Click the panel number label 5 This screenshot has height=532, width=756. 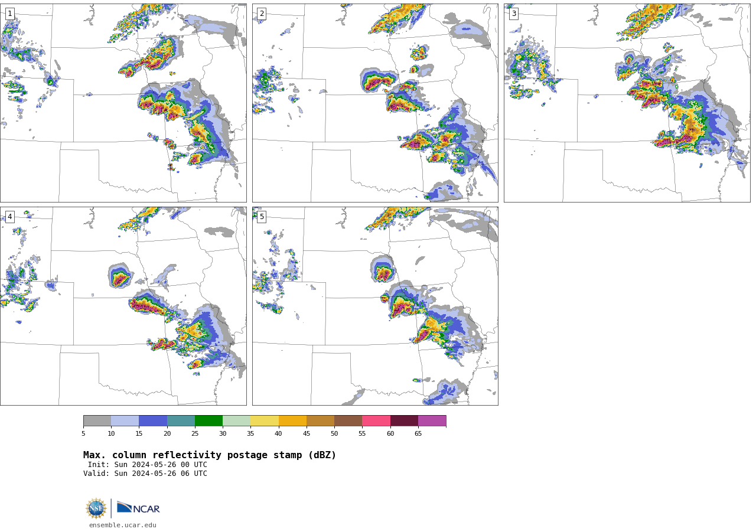click(x=262, y=217)
